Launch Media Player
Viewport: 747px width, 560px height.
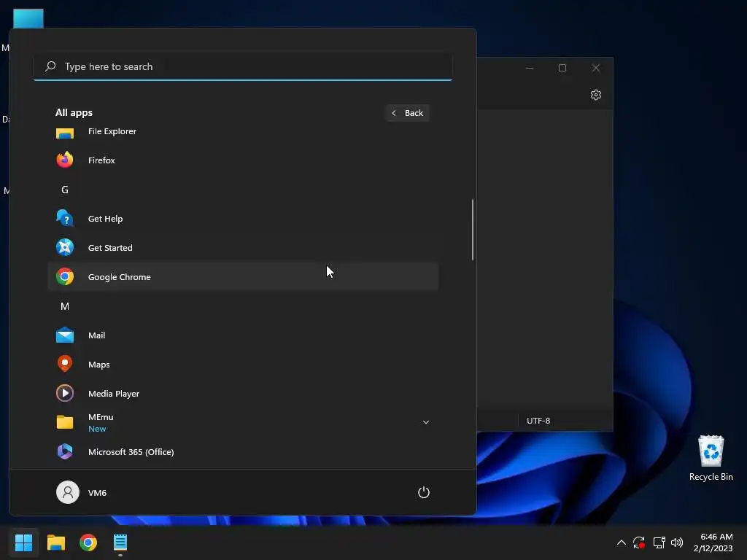coord(243,393)
